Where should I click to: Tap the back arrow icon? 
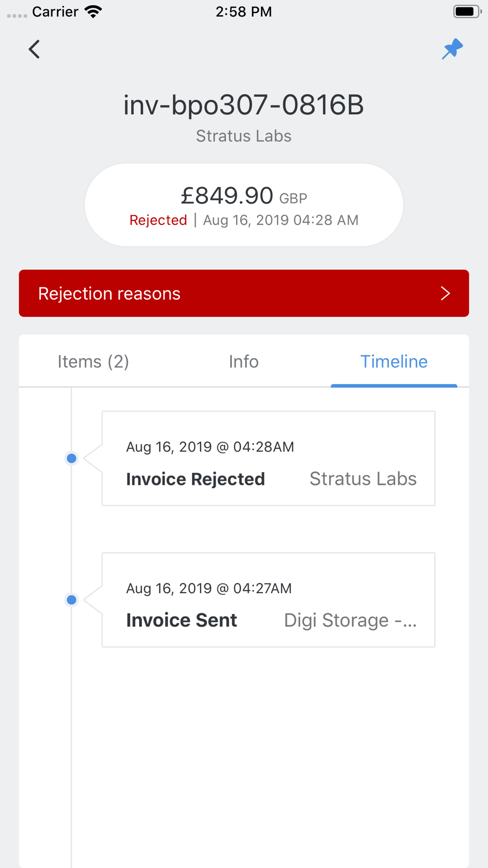[x=34, y=49]
